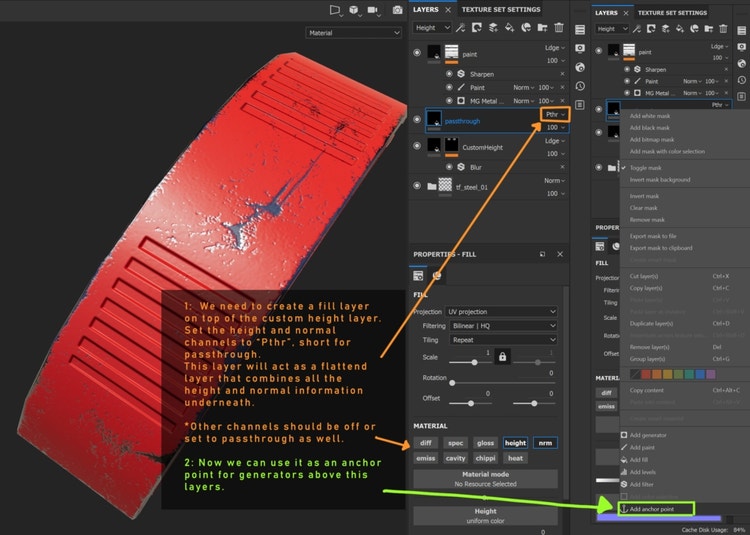Screen dimensions: 750x535
Task: Click the add folder icon in Layers toolbar
Action: click(x=541, y=28)
